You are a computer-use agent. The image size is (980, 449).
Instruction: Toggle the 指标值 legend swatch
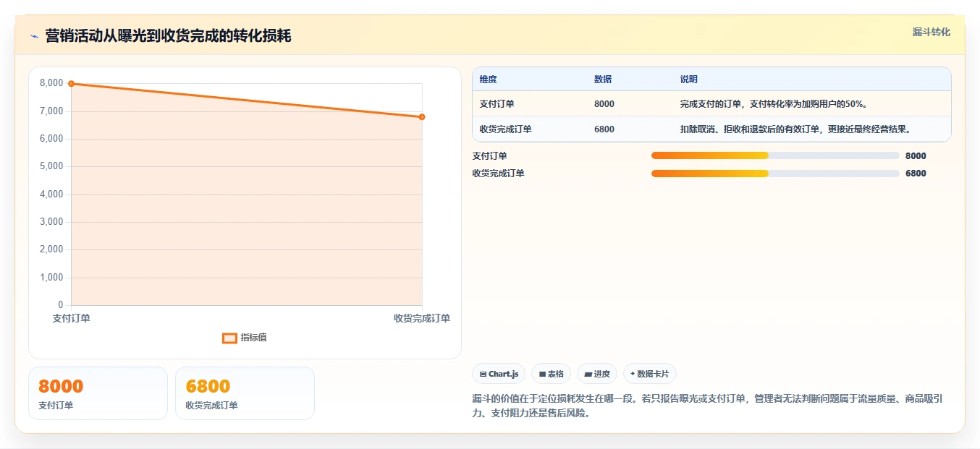coord(229,338)
